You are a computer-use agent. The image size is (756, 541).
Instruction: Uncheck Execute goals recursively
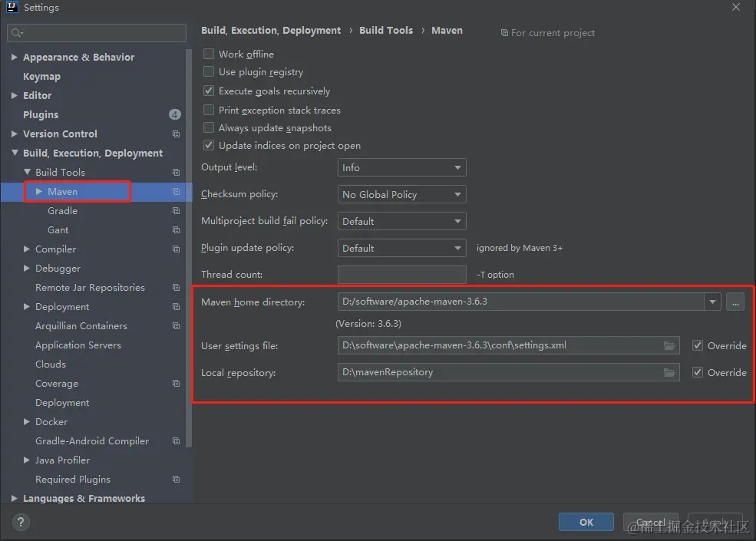click(209, 91)
